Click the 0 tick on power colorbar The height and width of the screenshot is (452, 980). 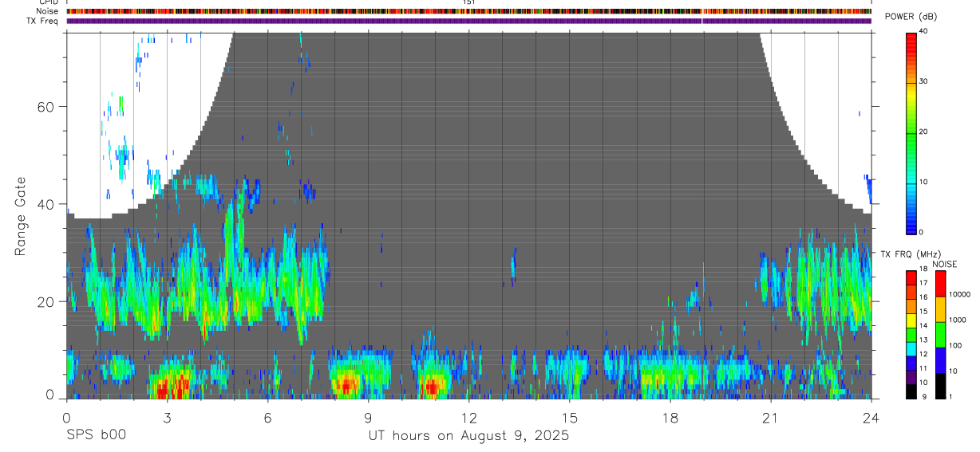(x=923, y=233)
